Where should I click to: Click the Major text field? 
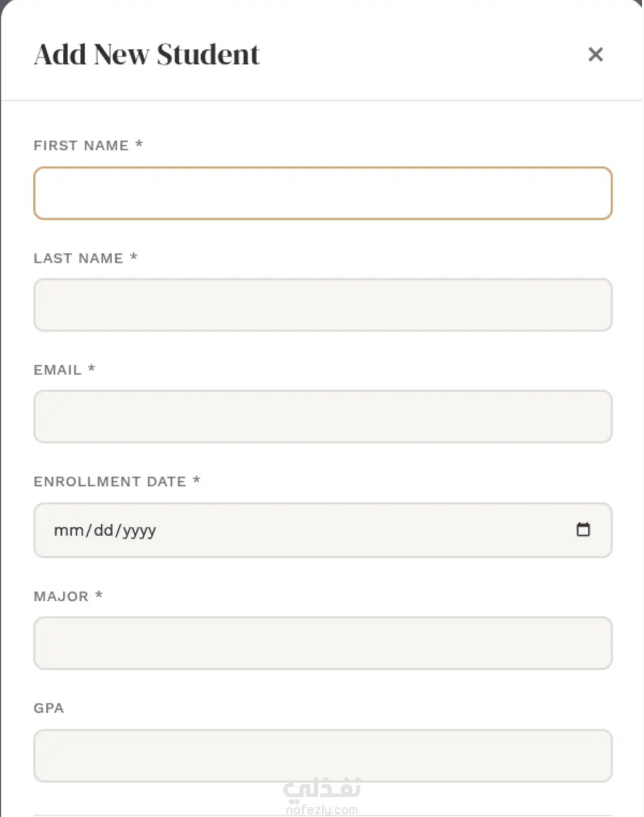point(323,643)
